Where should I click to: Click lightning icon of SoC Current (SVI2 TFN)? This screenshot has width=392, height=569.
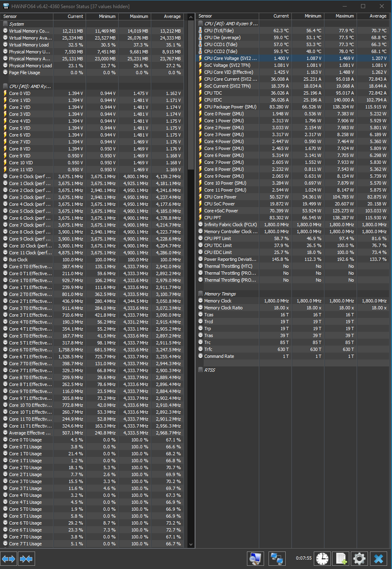[200, 86]
